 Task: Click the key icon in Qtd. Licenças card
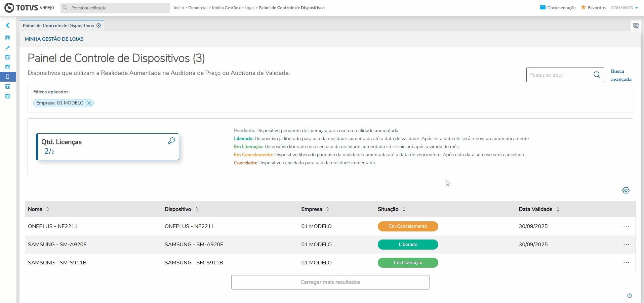[x=171, y=141]
